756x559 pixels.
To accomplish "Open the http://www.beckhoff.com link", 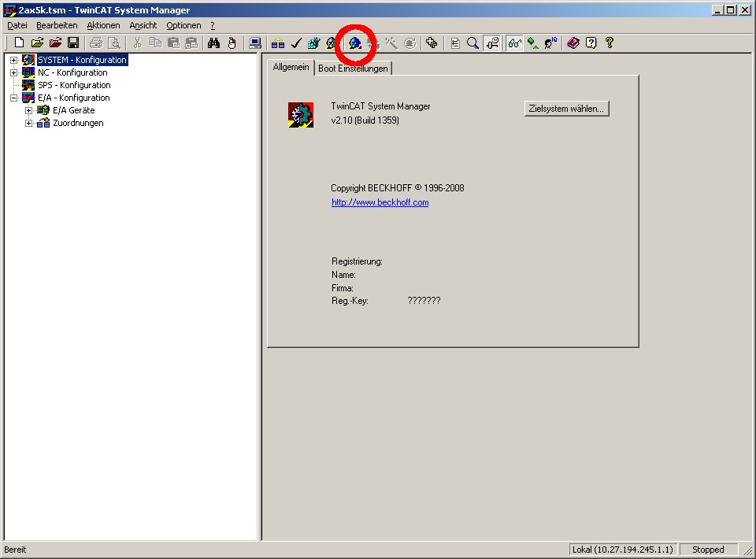I will (x=380, y=202).
